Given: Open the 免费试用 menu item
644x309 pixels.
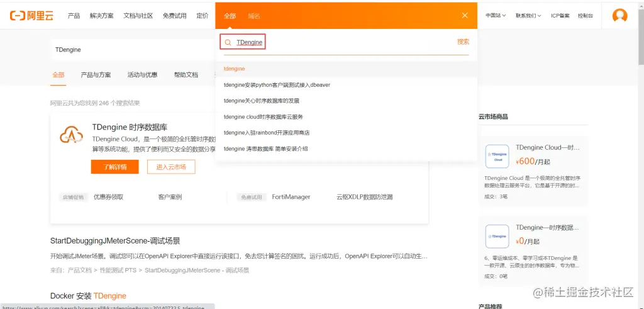Looking at the screenshot, I should pyautogui.click(x=175, y=16).
